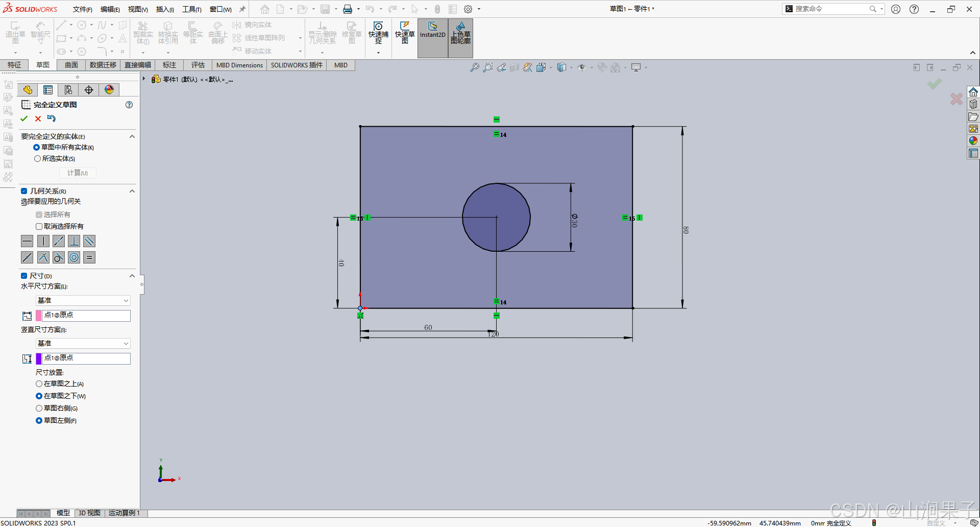Open the File menu
Image resolution: width=980 pixels, height=527 pixels.
point(82,9)
